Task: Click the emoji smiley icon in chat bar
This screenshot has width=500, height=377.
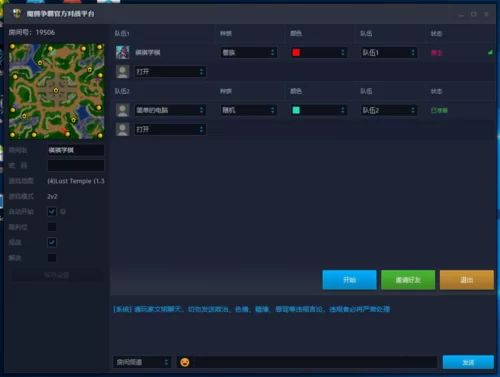Action: coord(185,362)
